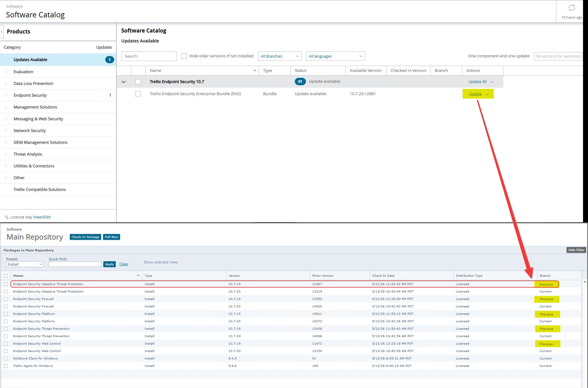Collapse the Trellix Endpoint Security 10.7 group
The height and width of the screenshot is (388, 588).
pyautogui.click(x=123, y=82)
